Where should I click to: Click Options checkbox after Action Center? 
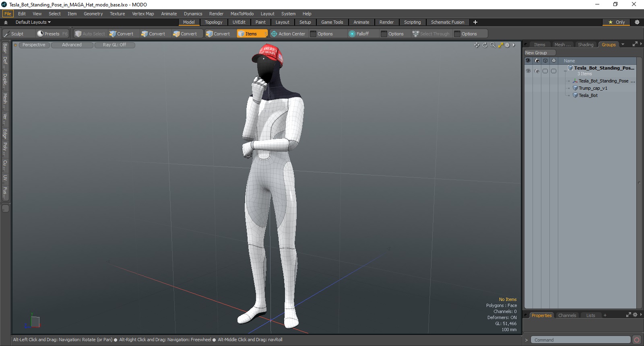(x=313, y=34)
